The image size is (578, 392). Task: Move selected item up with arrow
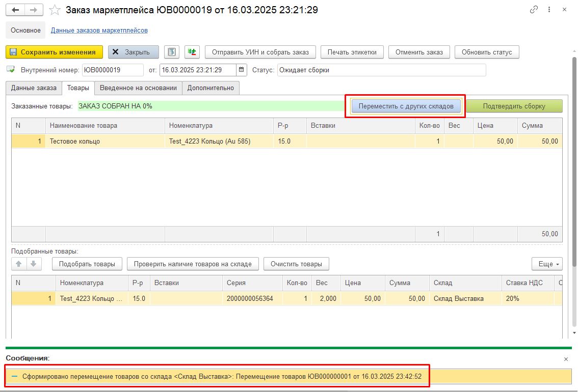pos(19,264)
